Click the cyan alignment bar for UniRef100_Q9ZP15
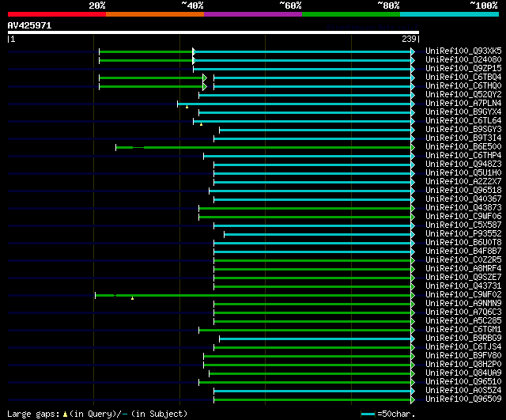The width and height of the screenshot is (506, 420). (302, 69)
